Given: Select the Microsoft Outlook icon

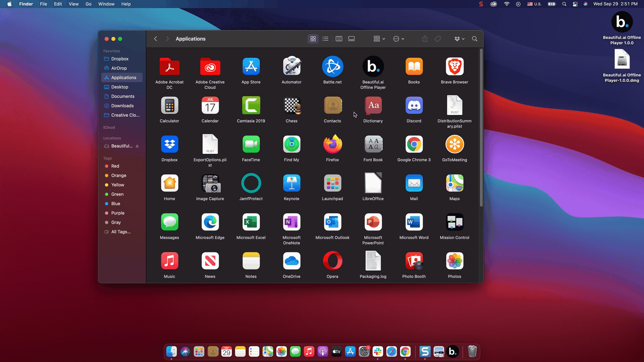Looking at the screenshot, I should click(x=332, y=222).
